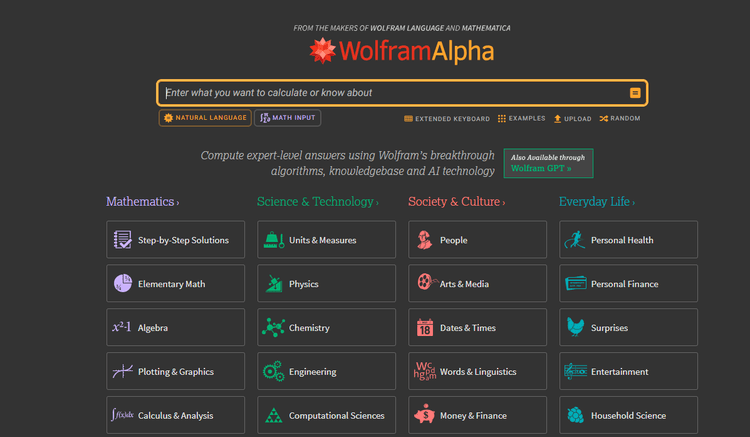Open the Science & Technology category heading
Image resolution: width=750 pixels, height=437 pixels.
(318, 202)
